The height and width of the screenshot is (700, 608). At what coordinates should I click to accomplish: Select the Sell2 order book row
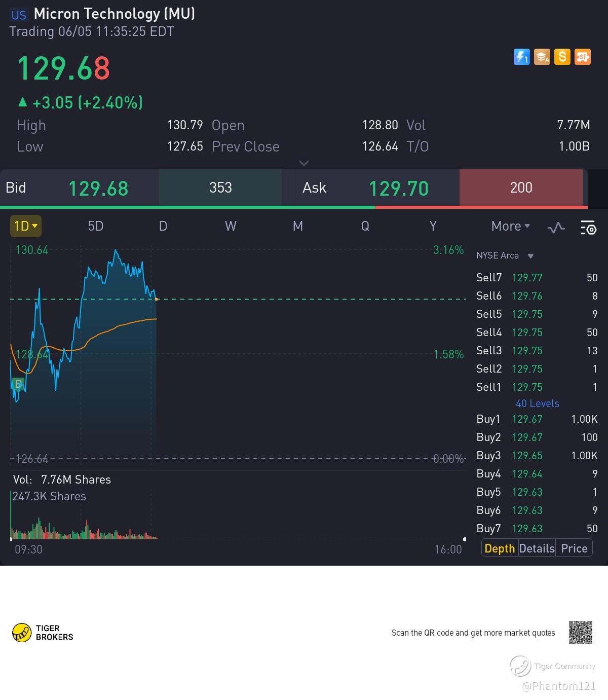click(x=537, y=369)
